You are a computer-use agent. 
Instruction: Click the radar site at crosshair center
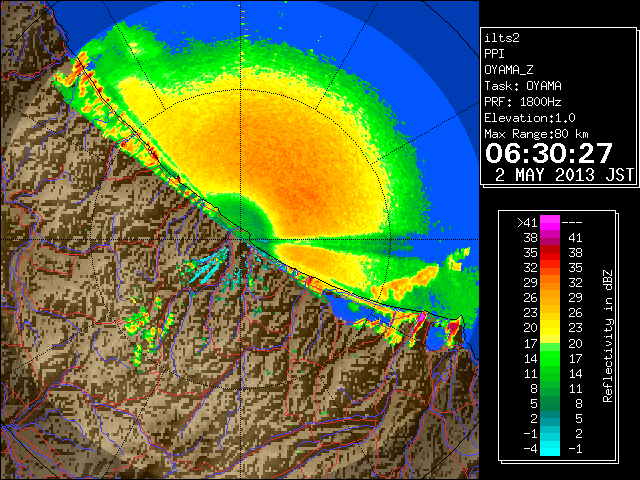[x=241, y=240]
